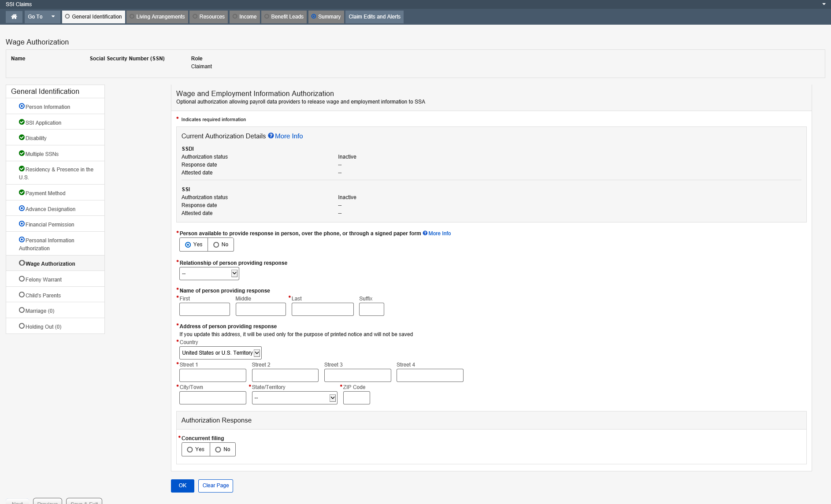Open the Go To menu dropdown
The height and width of the screenshot is (504, 831).
[42, 17]
